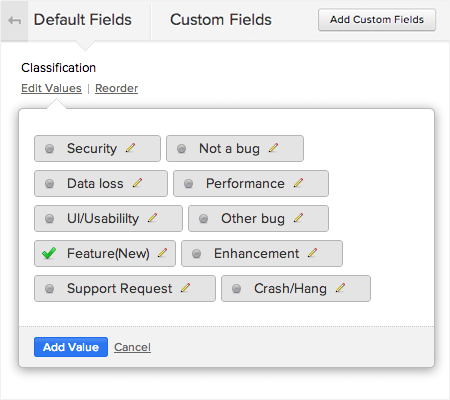
Task: Select the Crash/Hang default radio dot
Action: pyautogui.click(x=236, y=289)
